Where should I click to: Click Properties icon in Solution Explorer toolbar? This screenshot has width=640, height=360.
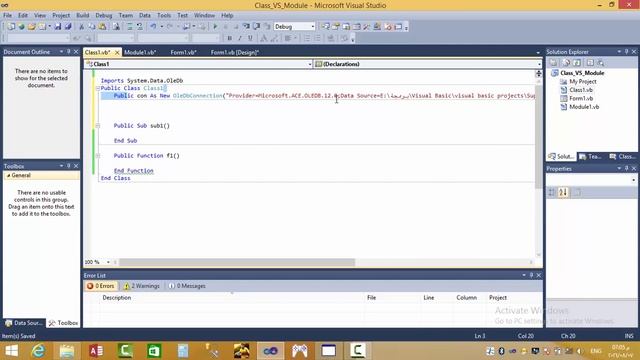[553, 63]
